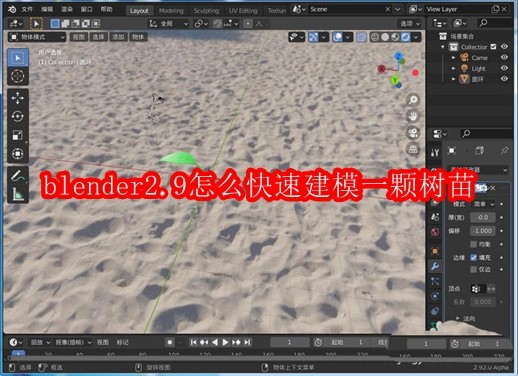
Task: Click the 厚(宽) thickness value field
Action: pos(483,217)
